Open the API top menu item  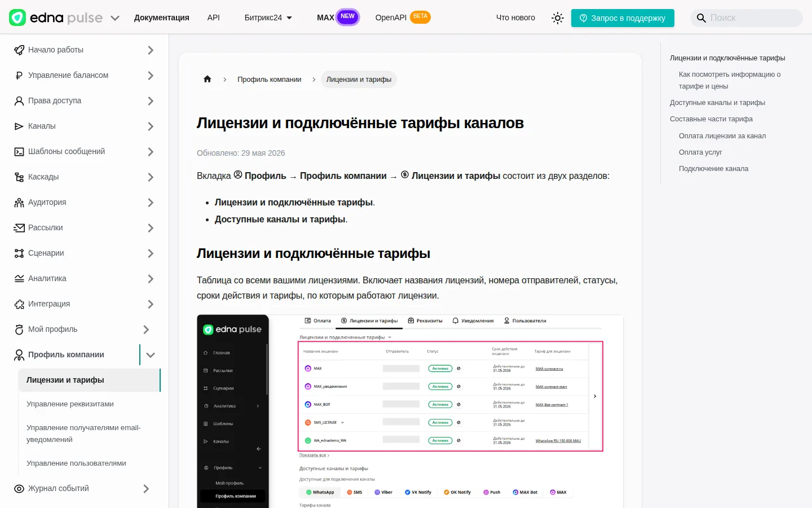214,17
